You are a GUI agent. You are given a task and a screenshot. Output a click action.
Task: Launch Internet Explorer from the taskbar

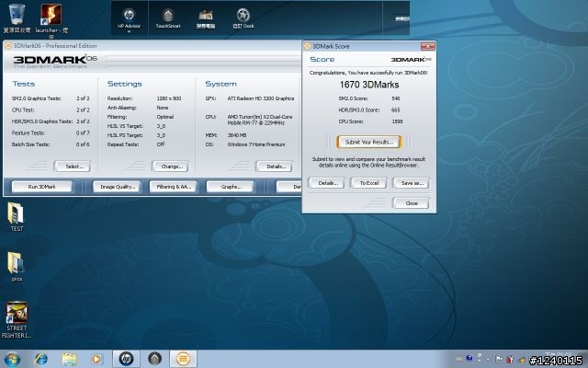40,360
